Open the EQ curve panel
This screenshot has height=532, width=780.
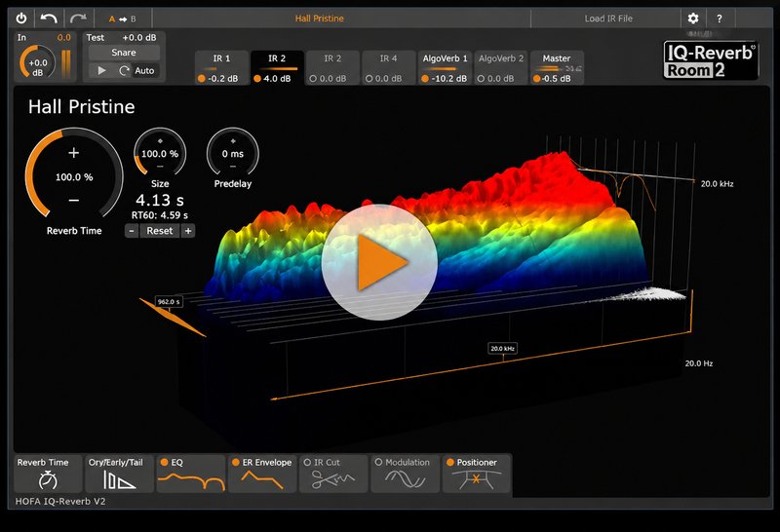(x=191, y=474)
